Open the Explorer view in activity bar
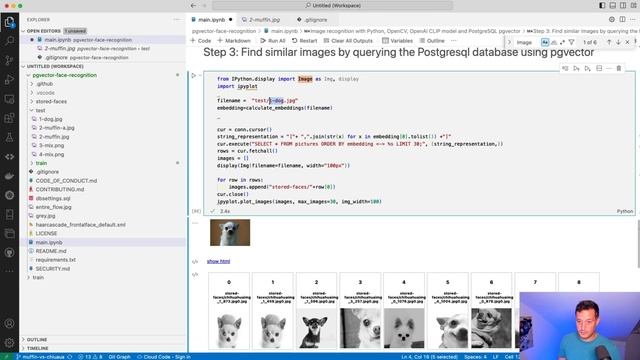640x360 pixels. click(x=9, y=22)
